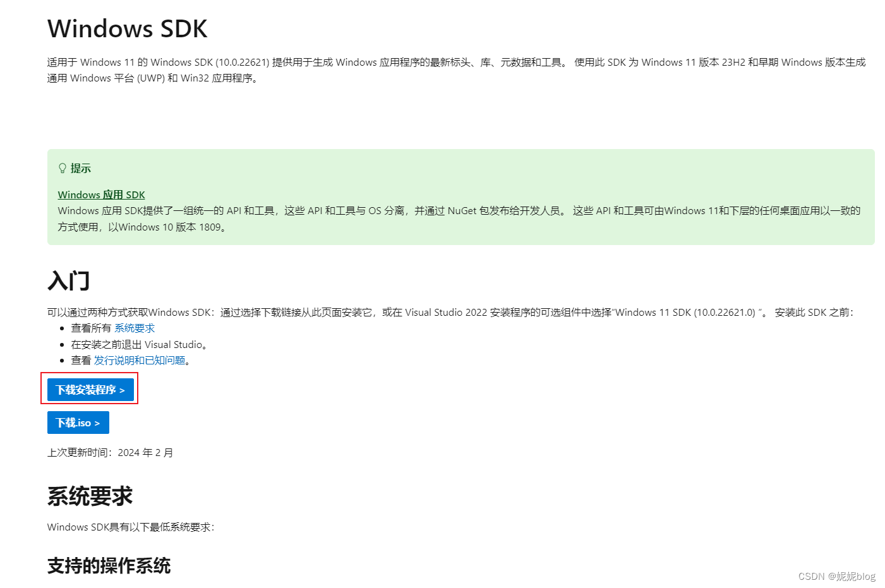The image size is (885, 588).
Task: Open the 系统要求 link in the list
Action: click(x=135, y=328)
